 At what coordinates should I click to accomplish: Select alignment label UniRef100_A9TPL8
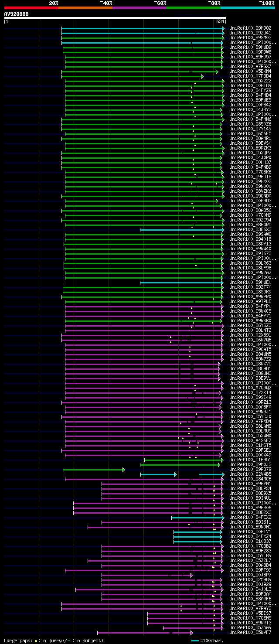(250, 302)
